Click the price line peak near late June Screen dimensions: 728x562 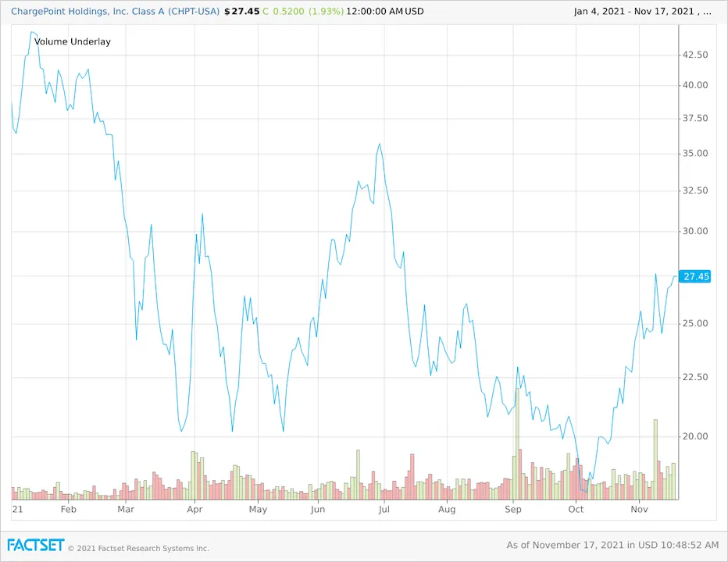(x=380, y=145)
